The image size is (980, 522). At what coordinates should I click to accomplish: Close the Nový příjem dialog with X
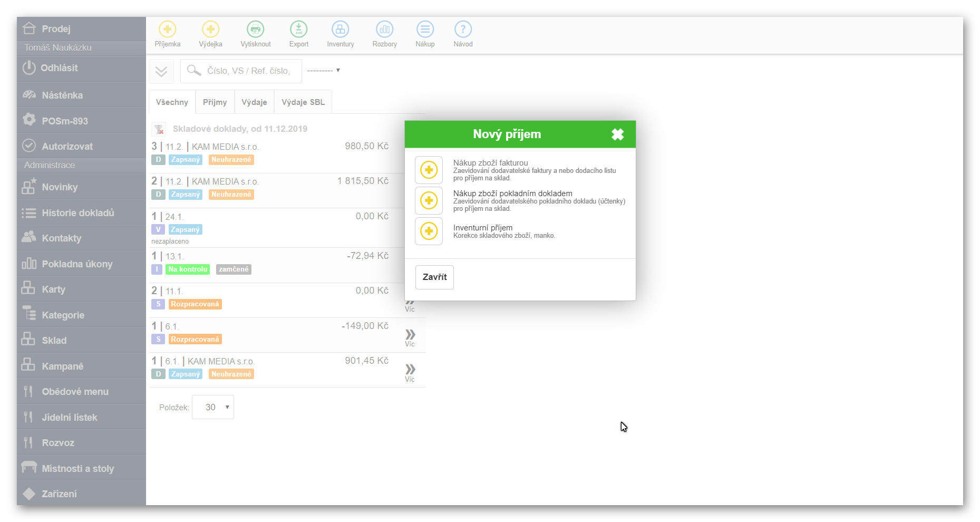coord(617,134)
